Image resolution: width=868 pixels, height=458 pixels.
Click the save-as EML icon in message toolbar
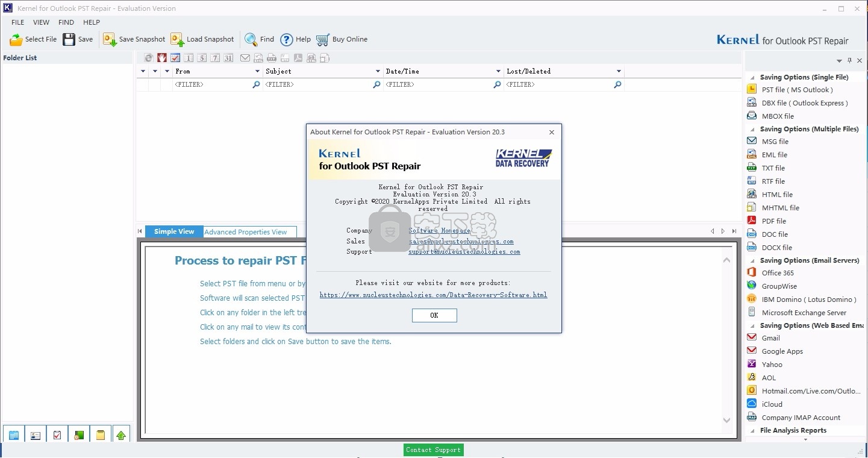pos(258,58)
